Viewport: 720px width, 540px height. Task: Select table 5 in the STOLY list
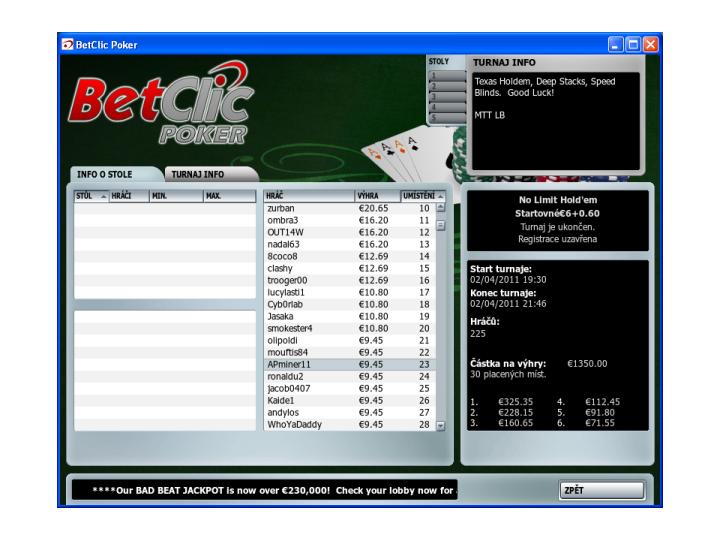446,117
